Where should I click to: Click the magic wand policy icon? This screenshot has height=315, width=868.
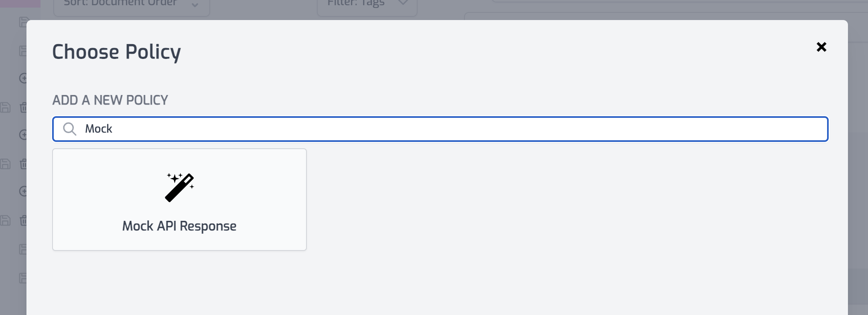(179, 188)
